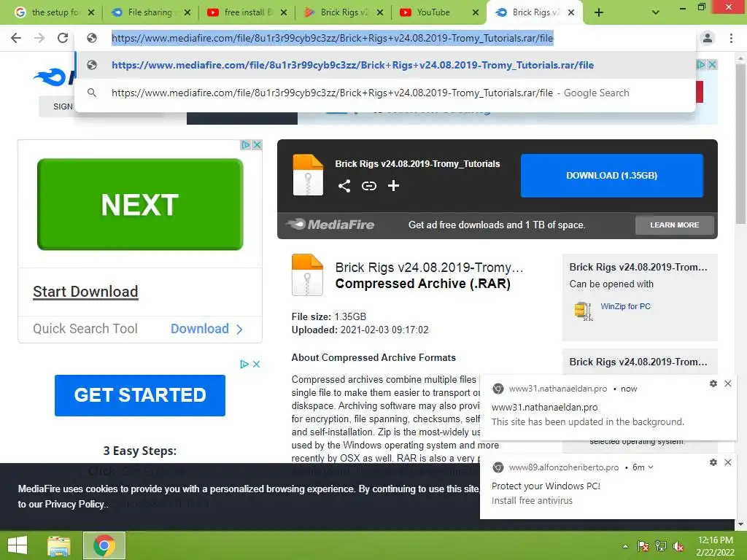The height and width of the screenshot is (560, 747).
Task: Click the LEARN MORE button
Action: click(675, 225)
